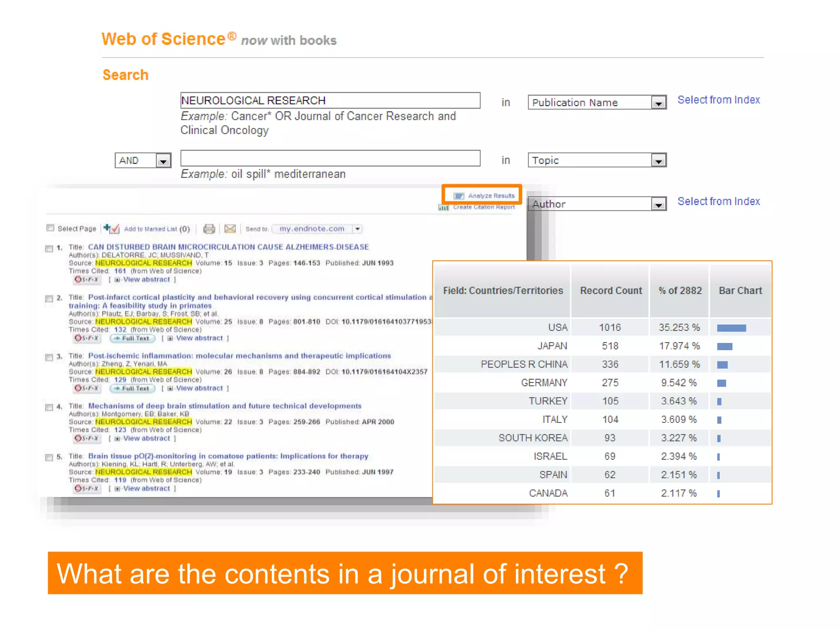This screenshot has width=840, height=630.
Task: Click the SFX button under record 2
Action: coord(87,338)
